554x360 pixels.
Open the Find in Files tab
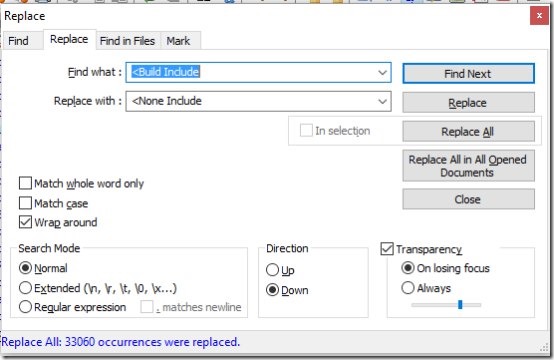[128, 41]
